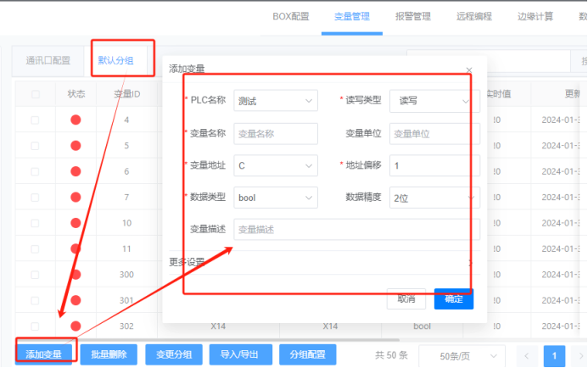Switch to the 通讯口配置 tab
This screenshot has width=588, height=368.
[48, 60]
